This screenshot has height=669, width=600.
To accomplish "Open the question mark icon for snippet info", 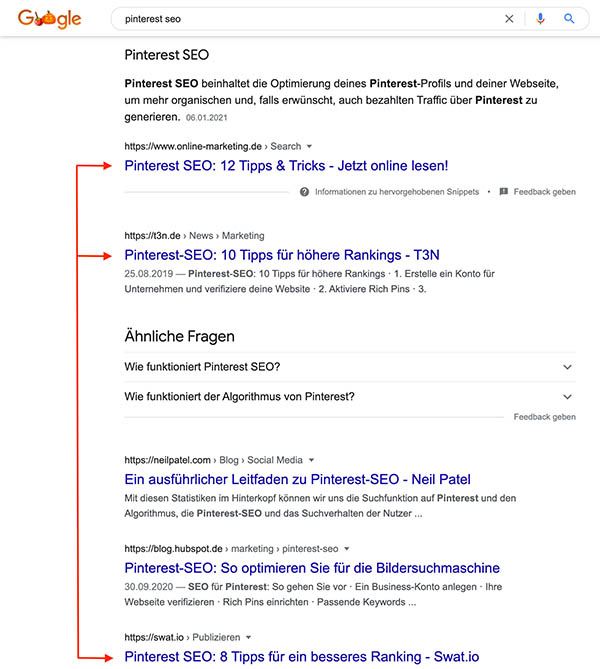I will pyautogui.click(x=304, y=192).
